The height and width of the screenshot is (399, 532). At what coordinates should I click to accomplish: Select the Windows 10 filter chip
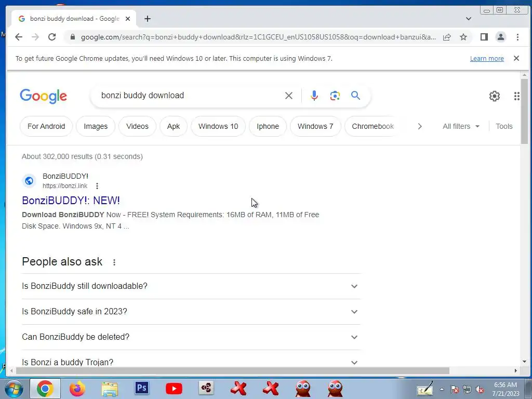[x=218, y=126]
